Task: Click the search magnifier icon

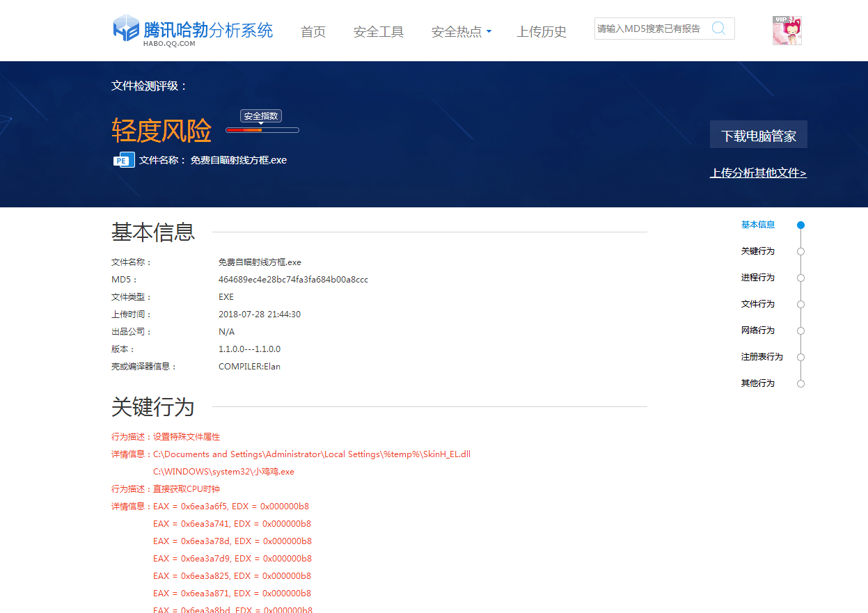Action: coord(718,29)
